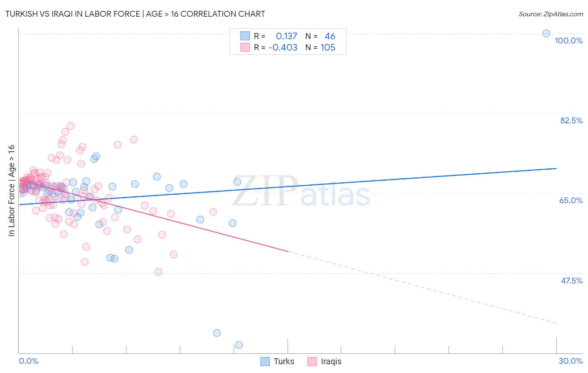Click the pink swatch beside R = -0.403
The image size is (588, 373).
click(x=245, y=47)
